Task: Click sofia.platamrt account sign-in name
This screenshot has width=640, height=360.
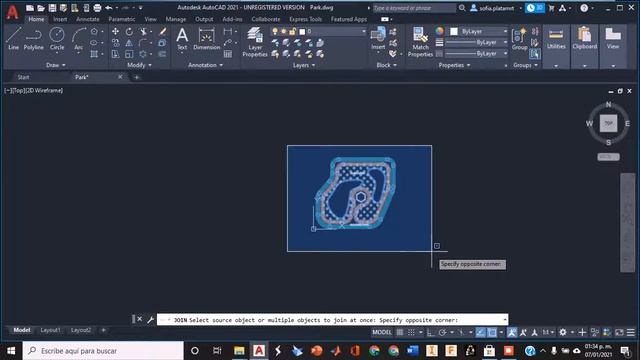Action: [496, 8]
